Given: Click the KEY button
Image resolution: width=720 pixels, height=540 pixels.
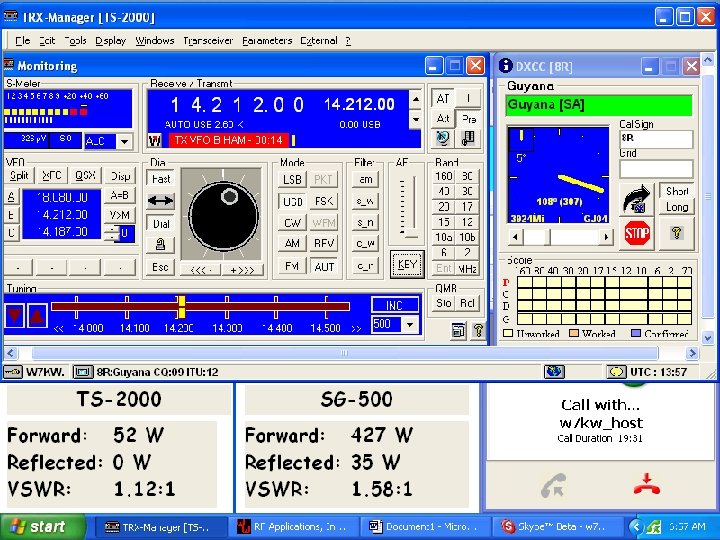Looking at the screenshot, I should tap(407, 264).
